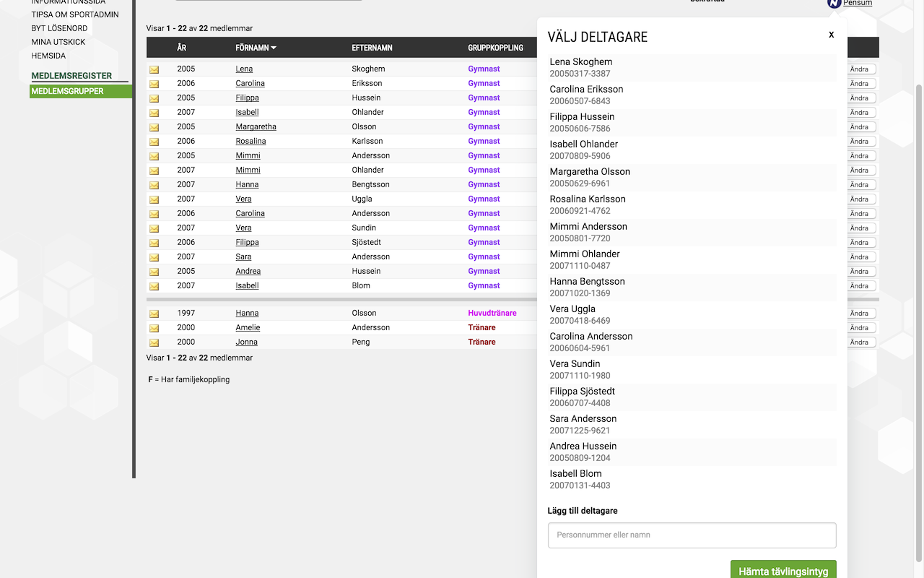
Task: Click the mail icon for Amelie Andersson
Action: (x=154, y=328)
